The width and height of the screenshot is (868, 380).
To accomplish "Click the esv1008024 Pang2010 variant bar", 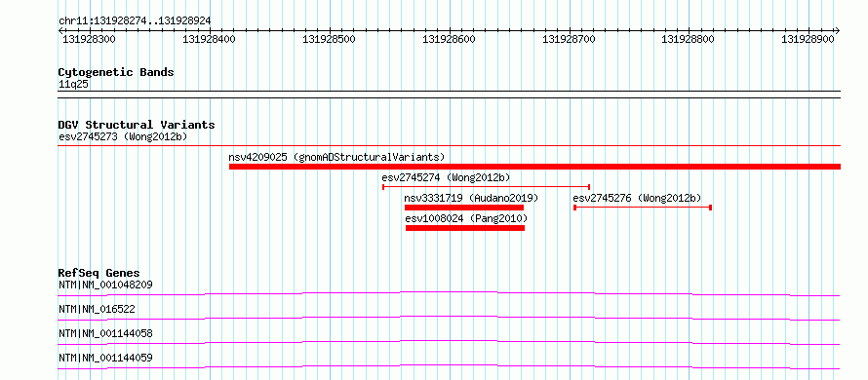I will (x=465, y=228).
